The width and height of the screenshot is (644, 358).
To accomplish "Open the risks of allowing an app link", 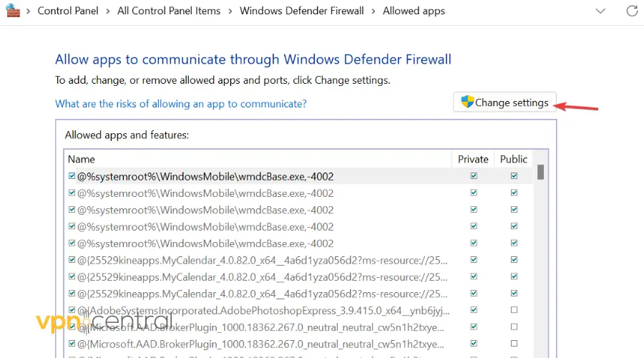I will pyautogui.click(x=181, y=104).
